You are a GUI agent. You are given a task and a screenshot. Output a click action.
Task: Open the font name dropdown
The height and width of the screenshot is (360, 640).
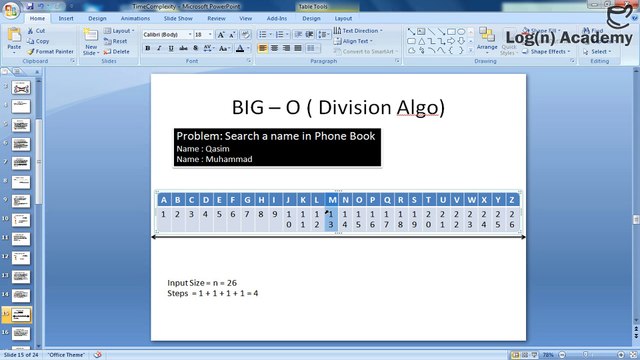pos(190,35)
